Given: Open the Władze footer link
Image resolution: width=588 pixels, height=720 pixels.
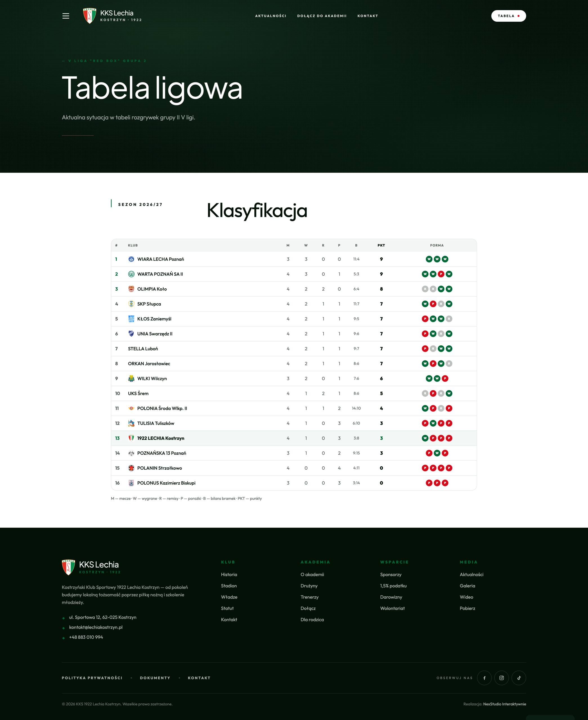Looking at the screenshot, I should click(x=229, y=597).
